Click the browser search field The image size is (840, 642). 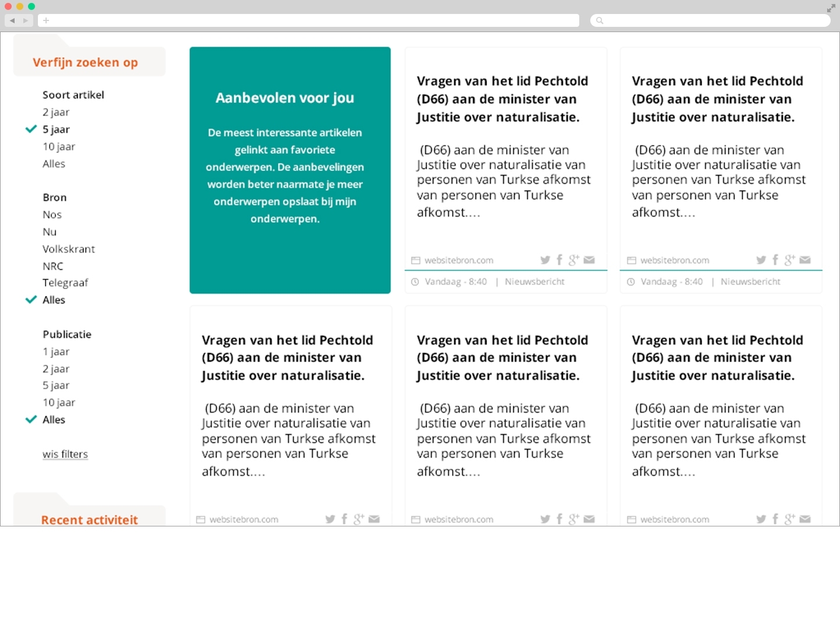710,20
